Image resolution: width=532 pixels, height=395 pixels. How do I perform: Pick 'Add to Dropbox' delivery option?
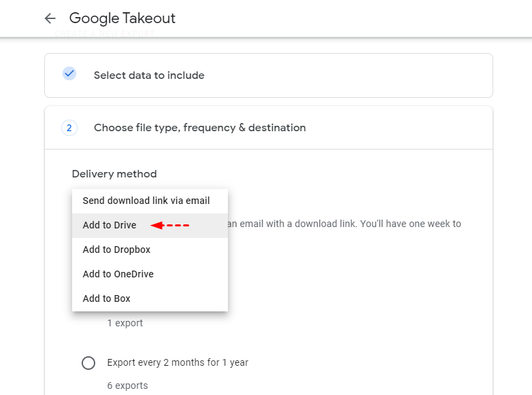coord(116,250)
